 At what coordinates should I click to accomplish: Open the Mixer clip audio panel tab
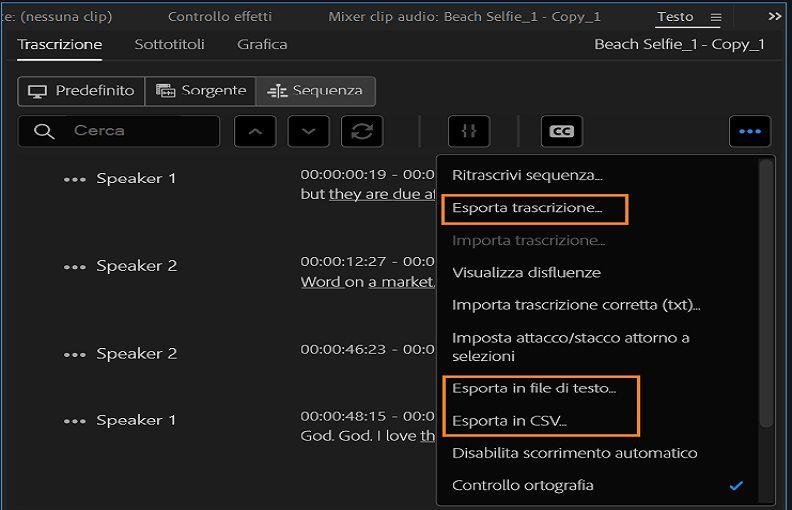pos(464,17)
